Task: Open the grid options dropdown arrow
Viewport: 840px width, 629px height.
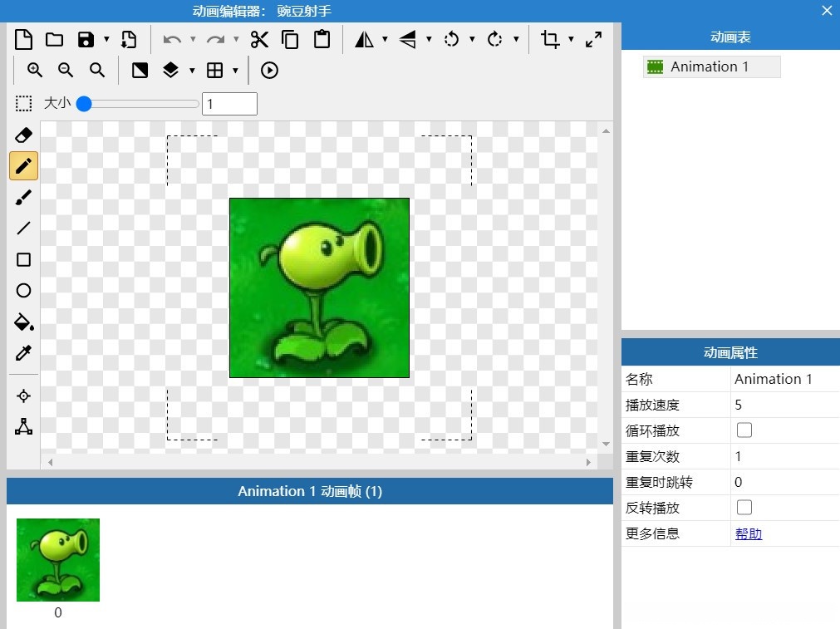Action: (x=235, y=70)
